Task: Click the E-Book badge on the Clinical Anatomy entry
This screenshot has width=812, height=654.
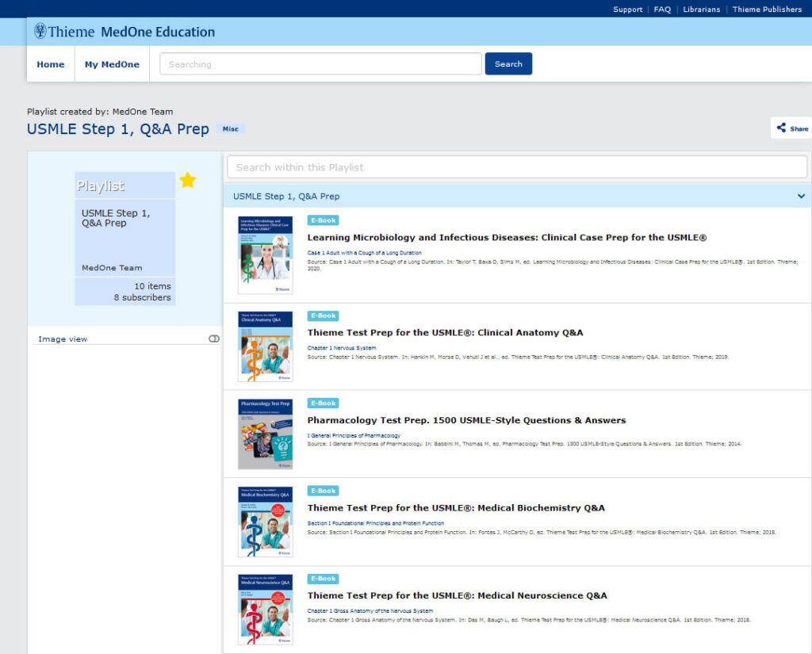Action: point(323,315)
